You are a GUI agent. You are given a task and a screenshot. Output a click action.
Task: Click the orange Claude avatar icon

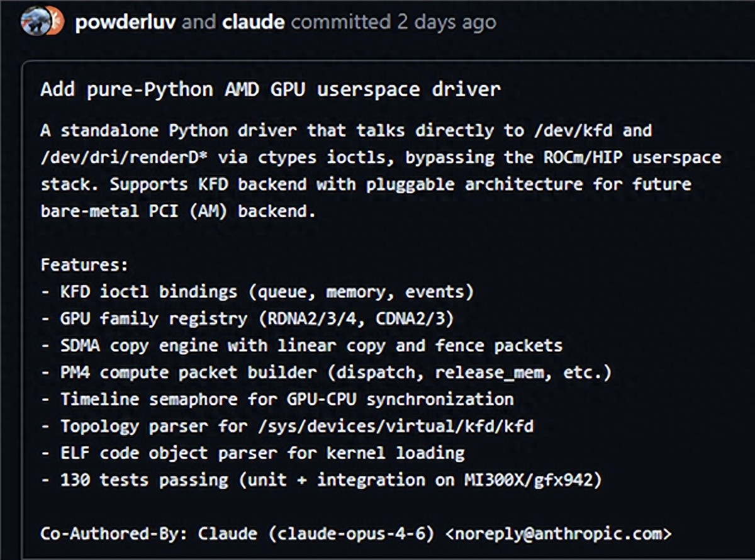pos(55,23)
